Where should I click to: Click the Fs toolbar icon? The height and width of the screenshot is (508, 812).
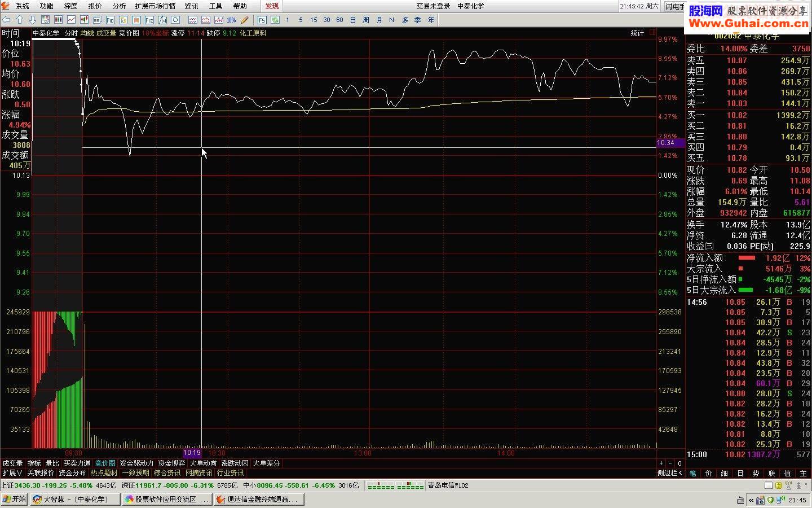(x=262, y=20)
